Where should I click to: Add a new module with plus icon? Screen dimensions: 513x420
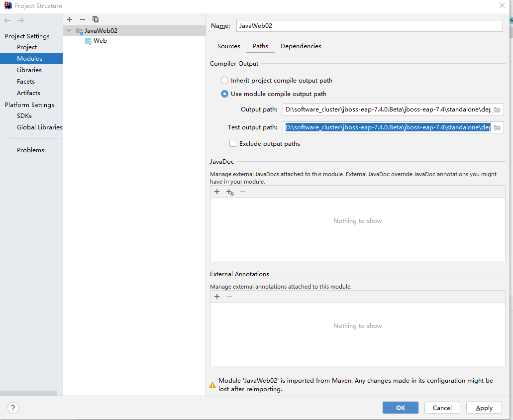[x=70, y=19]
